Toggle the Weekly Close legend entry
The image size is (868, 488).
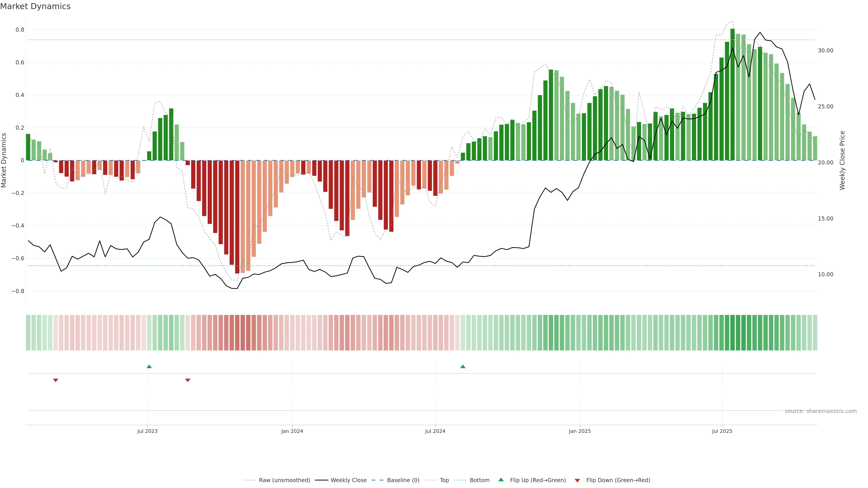348,480
